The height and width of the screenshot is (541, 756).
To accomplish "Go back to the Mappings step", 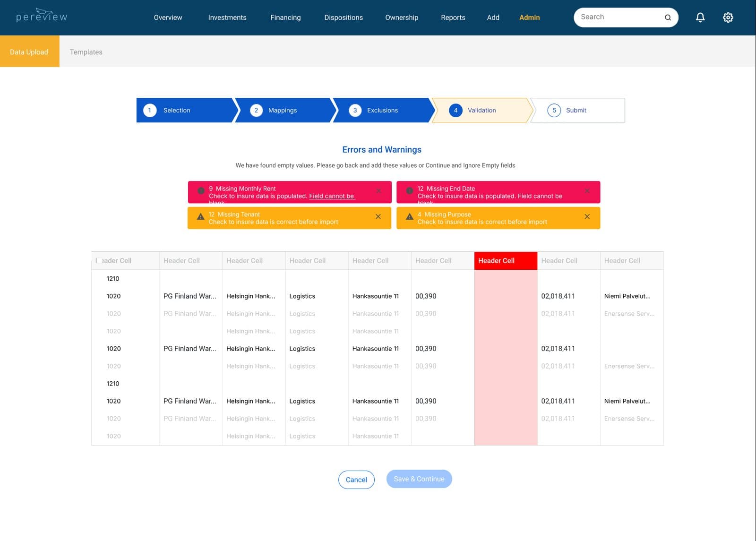I will coord(285,110).
